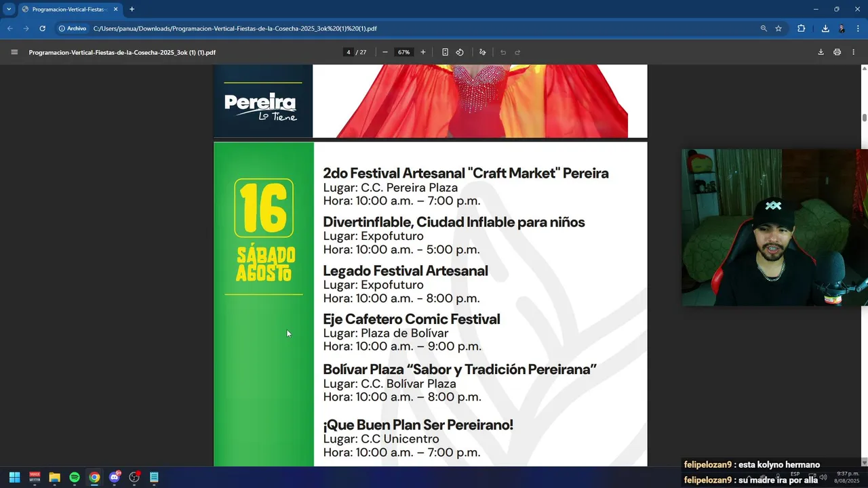The image size is (868, 488).
Task: Open Chrome's three-dot menu
Action: (x=856, y=28)
